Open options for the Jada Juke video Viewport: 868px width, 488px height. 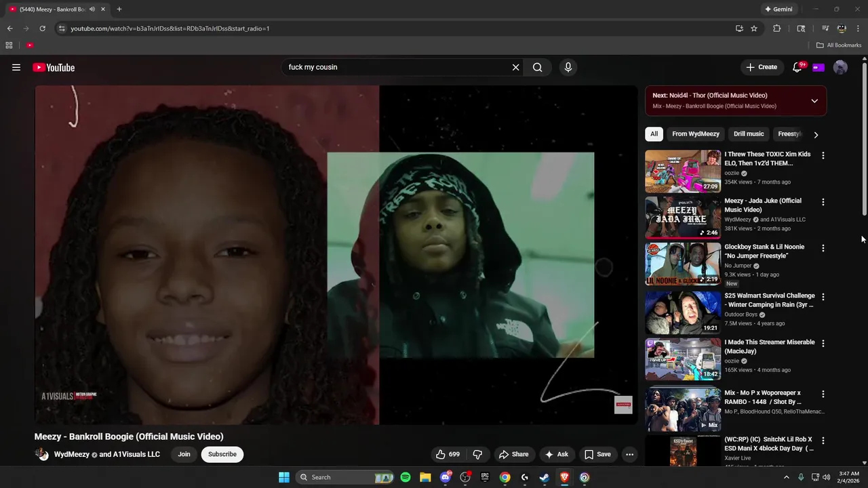tap(823, 202)
